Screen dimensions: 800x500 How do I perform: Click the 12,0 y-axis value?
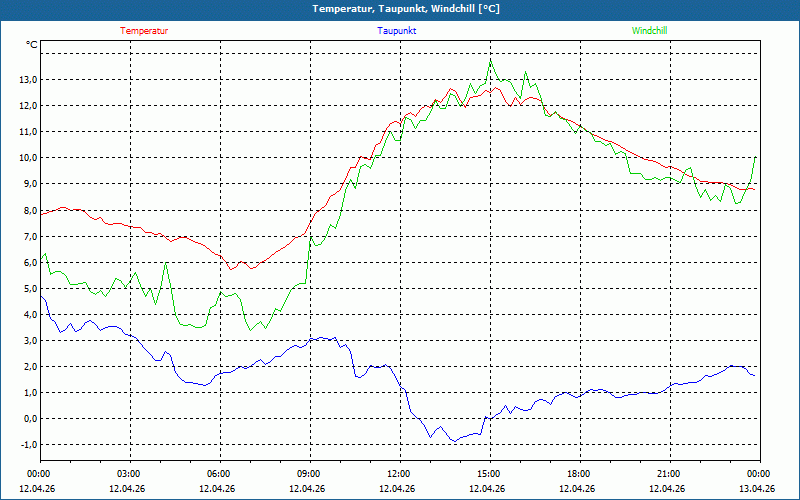click(x=28, y=106)
